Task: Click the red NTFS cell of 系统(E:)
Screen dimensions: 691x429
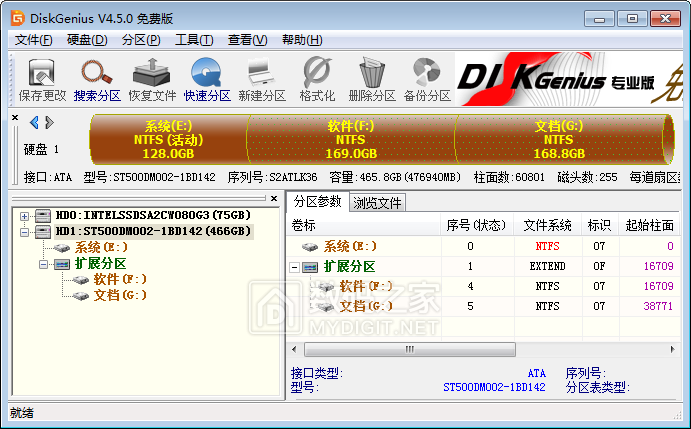Action: click(x=547, y=246)
